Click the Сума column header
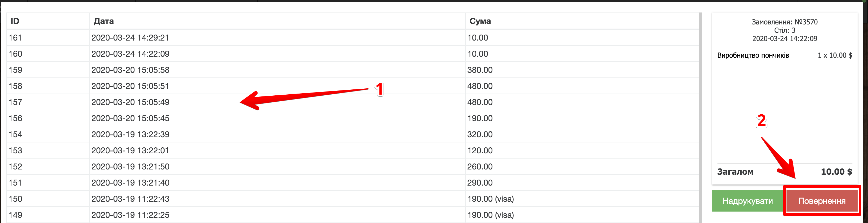 point(480,21)
